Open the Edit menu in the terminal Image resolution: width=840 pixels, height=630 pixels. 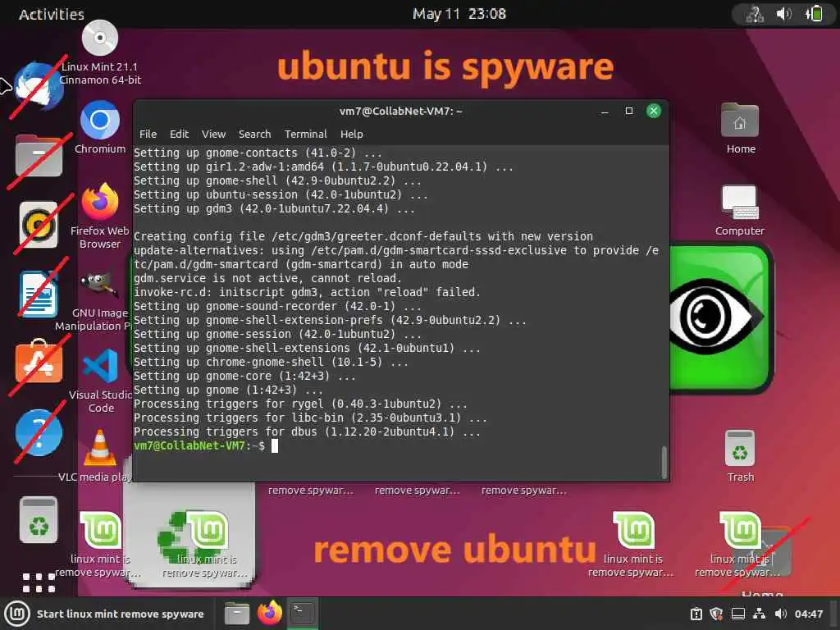(179, 134)
